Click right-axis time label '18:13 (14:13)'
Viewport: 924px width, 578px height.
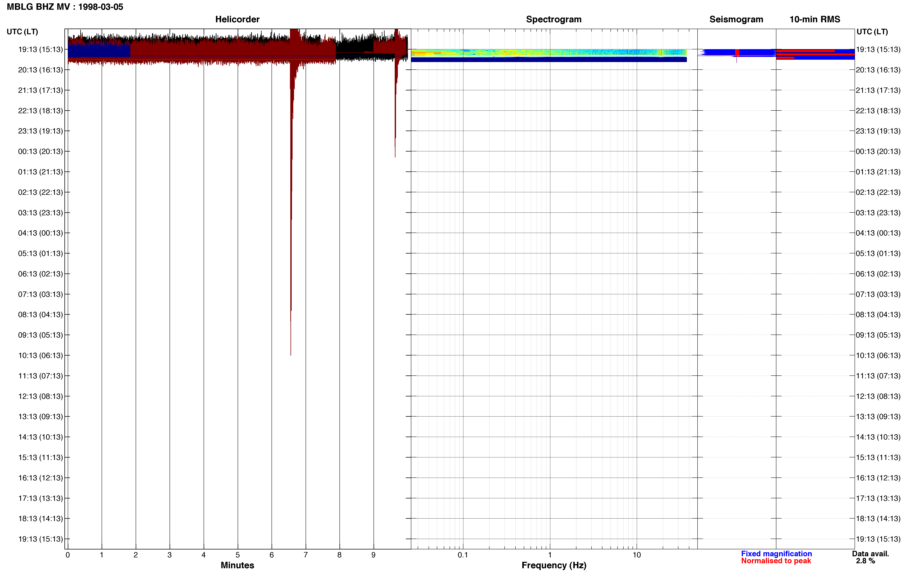coord(878,518)
